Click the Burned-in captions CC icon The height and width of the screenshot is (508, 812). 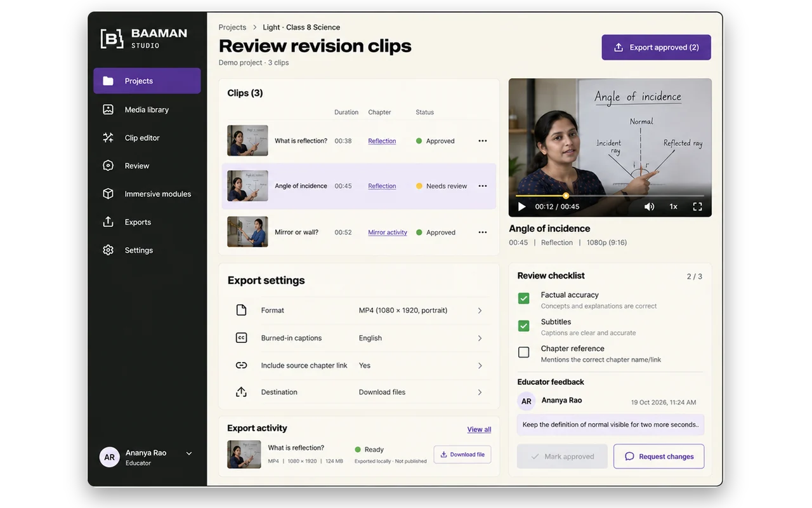tap(241, 338)
